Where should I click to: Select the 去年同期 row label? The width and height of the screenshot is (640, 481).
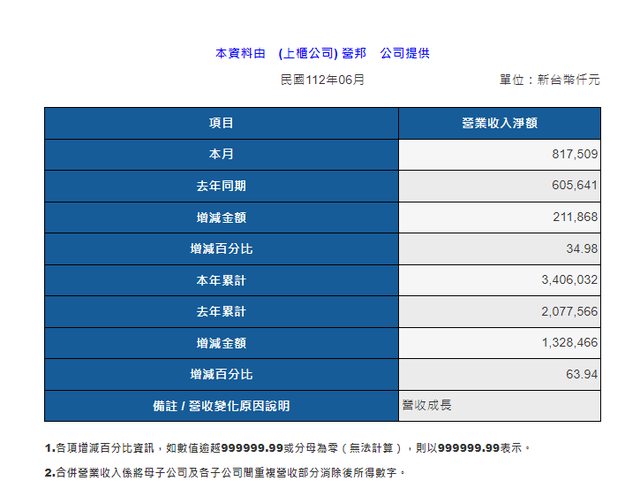221,186
